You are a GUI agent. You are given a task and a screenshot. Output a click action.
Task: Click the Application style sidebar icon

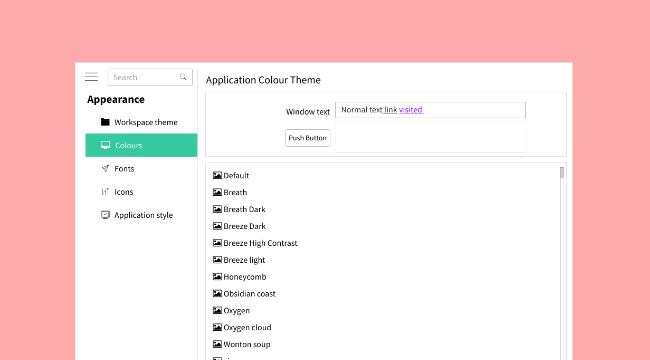tap(105, 215)
